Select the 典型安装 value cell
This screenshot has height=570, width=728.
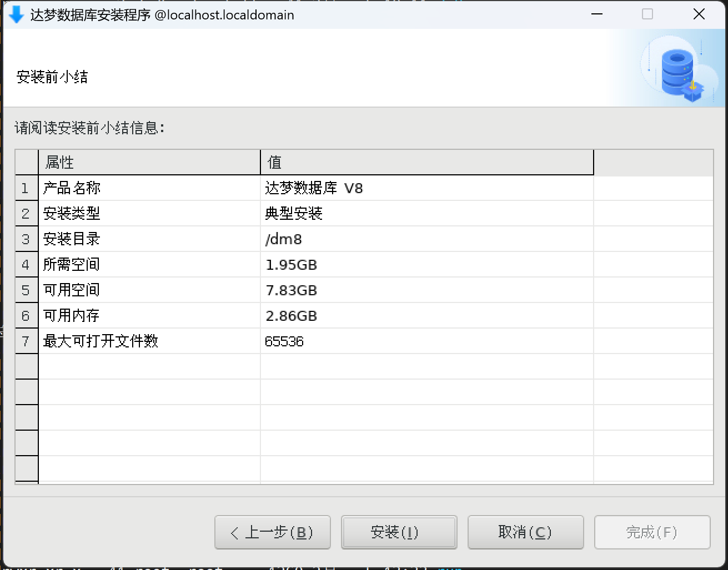427,214
